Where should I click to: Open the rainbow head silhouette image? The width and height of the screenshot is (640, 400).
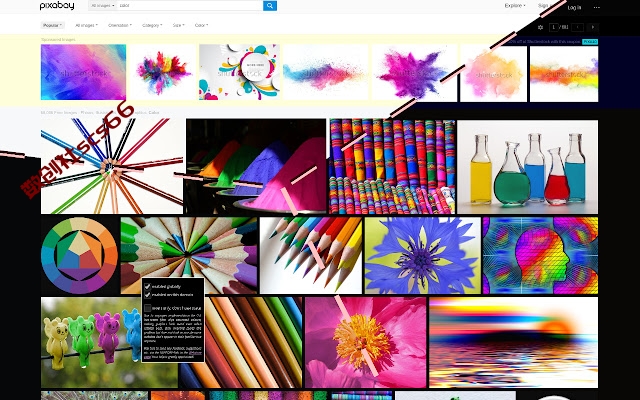(x=540, y=256)
